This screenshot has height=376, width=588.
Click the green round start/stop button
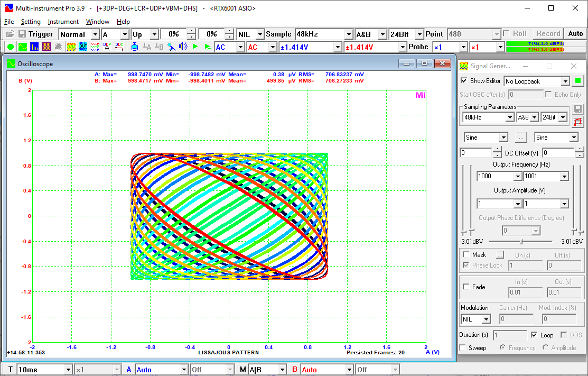(x=11, y=47)
